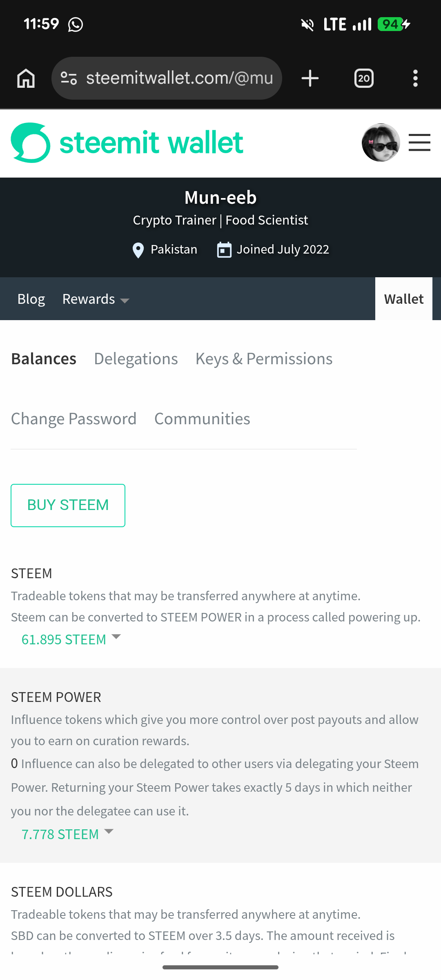Go to Change Password
The width and height of the screenshot is (441, 980).
[x=74, y=419]
